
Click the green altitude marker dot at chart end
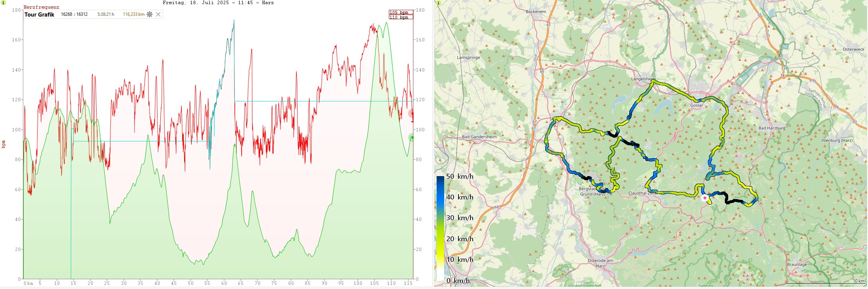pos(411,138)
